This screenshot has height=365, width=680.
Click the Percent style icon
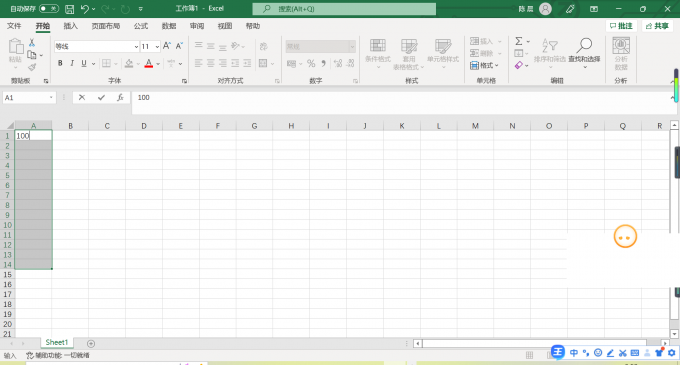tap(311, 64)
